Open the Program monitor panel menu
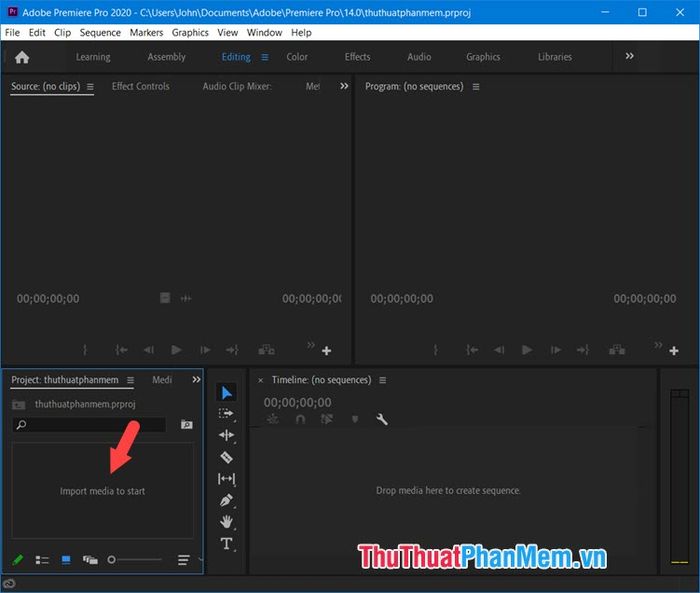 click(476, 87)
